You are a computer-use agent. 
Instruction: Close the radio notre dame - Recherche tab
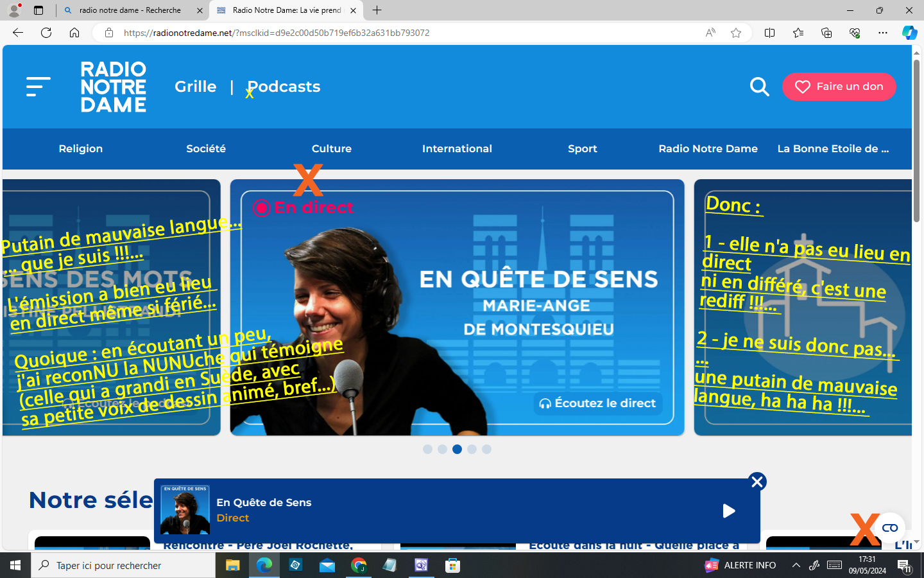coord(200,10)
